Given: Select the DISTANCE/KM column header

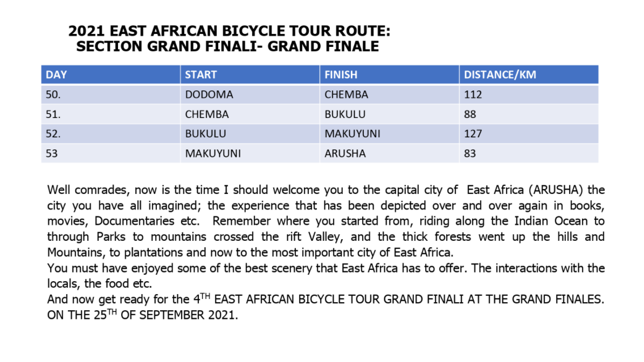Looking at the screenshot, I should click(500, 75).
